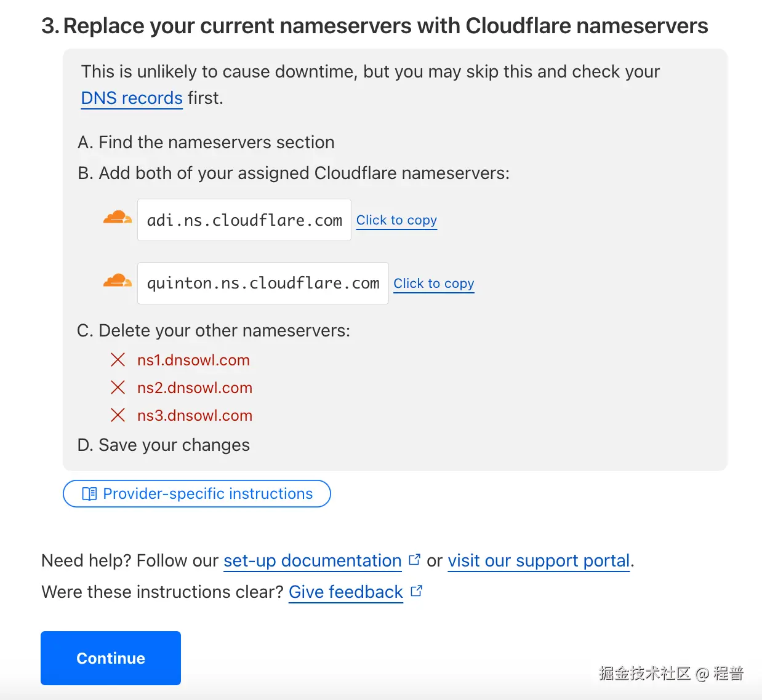Click the red X next to ns1.dnsowl.com
Screen dimensions: 762x700
tap(118, 360)
